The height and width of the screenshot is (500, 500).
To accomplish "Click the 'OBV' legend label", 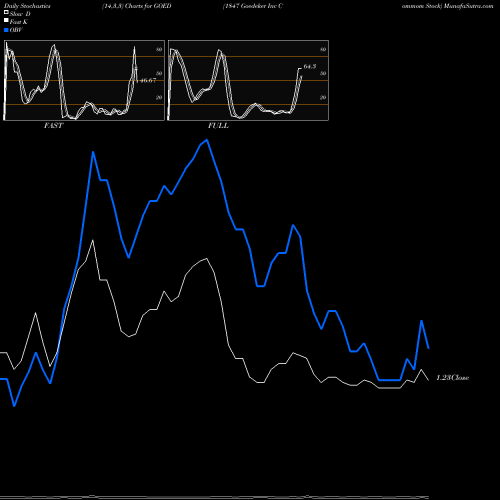I will pyautogui.click(x=16, y=30).
